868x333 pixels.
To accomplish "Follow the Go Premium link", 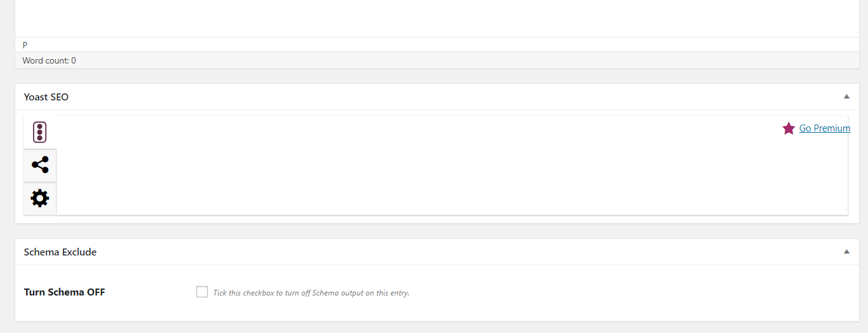I will (824, 128).
